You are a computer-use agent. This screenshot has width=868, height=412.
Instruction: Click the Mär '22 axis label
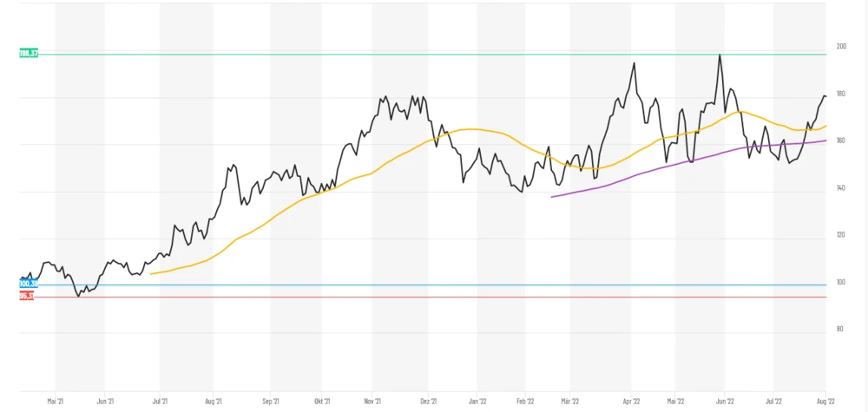pos(571,402)
